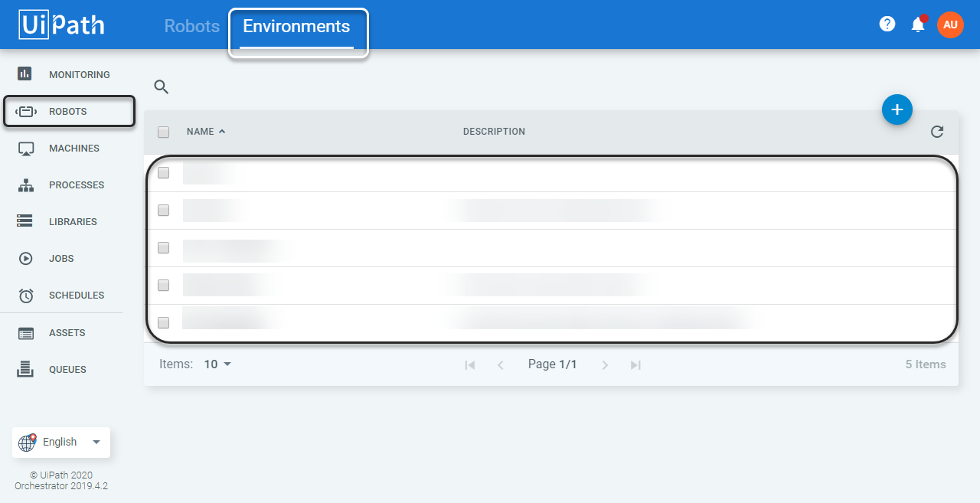Open JOBS in the sidebar
The width and height of the screenshot is (980, 503).
click(61, 259)
